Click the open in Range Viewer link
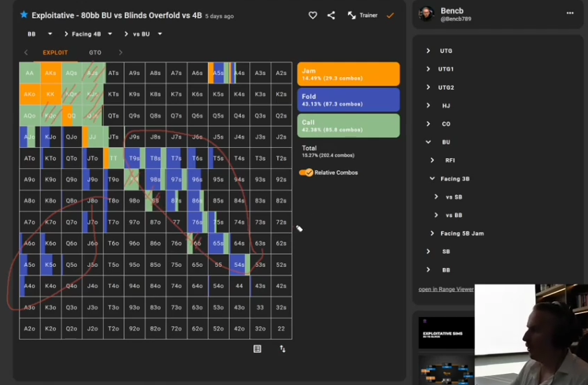The height and width of the screenshot is (385, 588). tap(446, 289)
